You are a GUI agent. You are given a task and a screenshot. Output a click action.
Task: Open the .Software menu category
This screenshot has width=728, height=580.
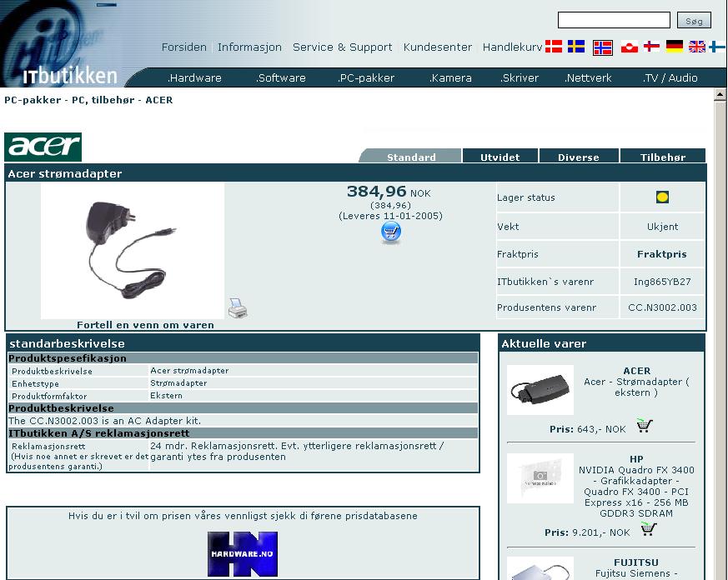[x=280, y=78]
